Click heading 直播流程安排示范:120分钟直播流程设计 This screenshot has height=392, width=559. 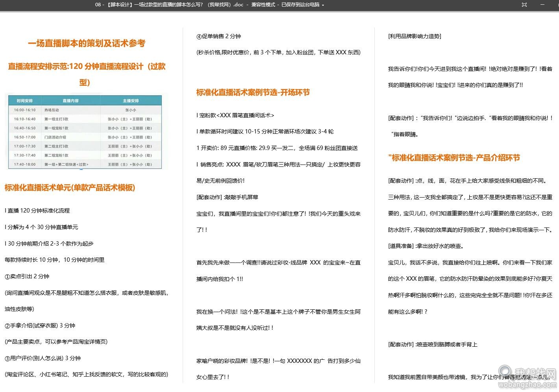click(87, 74)
